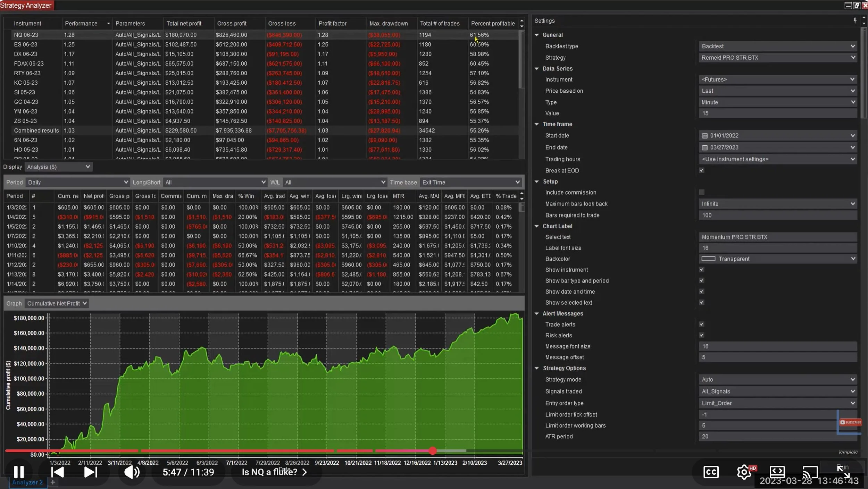Open the Period dropdown showing Daily
Screen dimensions: 868x489
coord(77,182)
